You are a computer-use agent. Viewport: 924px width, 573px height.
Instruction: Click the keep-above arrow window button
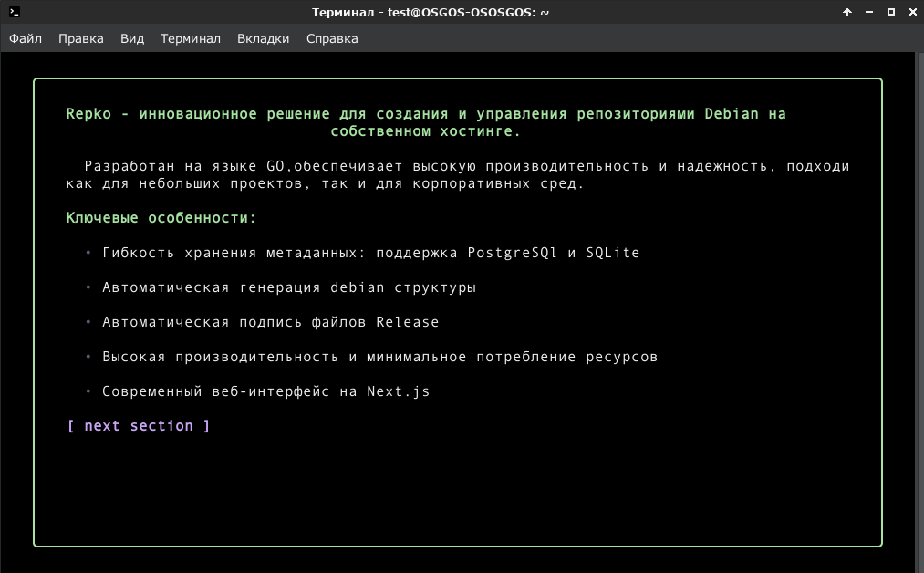[x=846, y=12]
